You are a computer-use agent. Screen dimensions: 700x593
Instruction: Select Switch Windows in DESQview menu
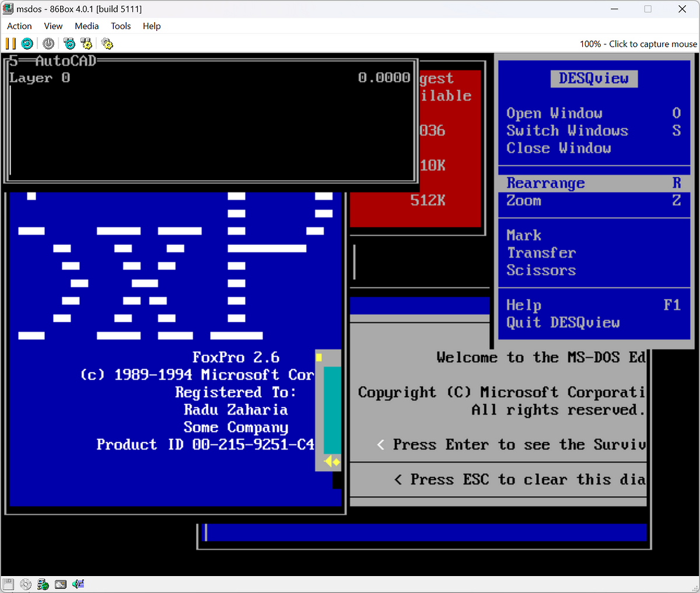567,131
